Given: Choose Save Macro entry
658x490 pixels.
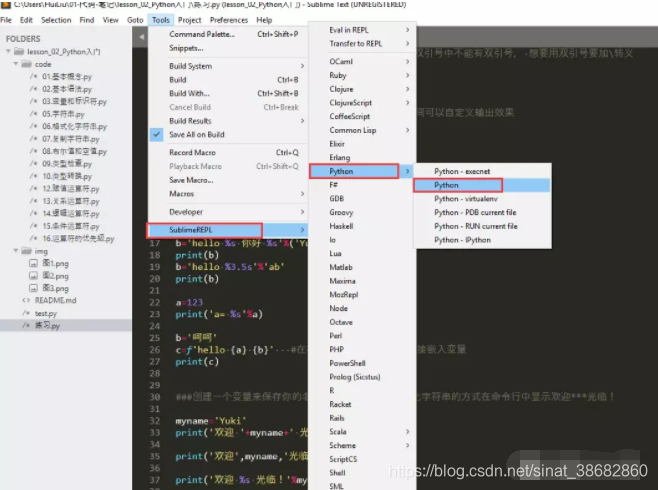Looking at the screenshot, I should coord(228,180).
